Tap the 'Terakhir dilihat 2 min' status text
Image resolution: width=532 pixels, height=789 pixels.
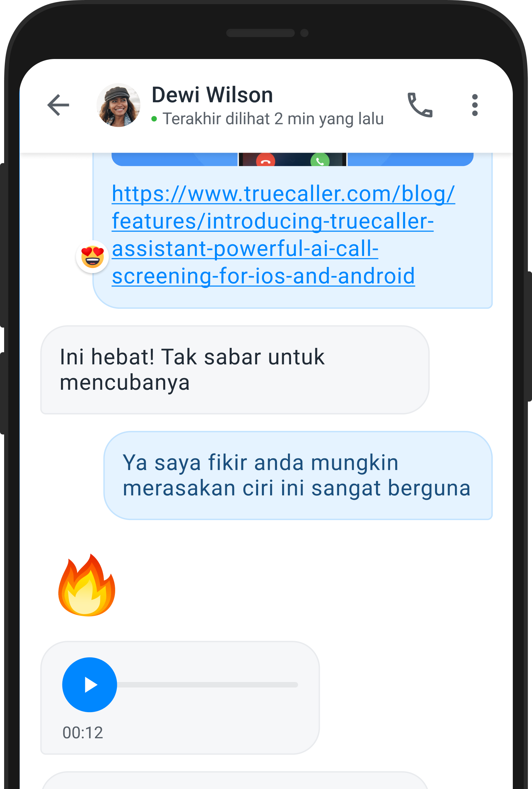273,119
